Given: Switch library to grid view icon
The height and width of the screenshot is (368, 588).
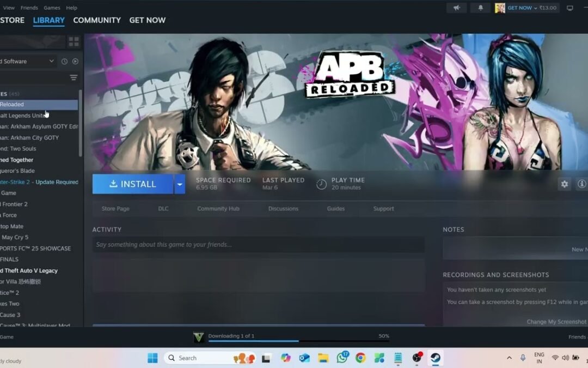Looking at the screenshot, I should coord(73,41).
